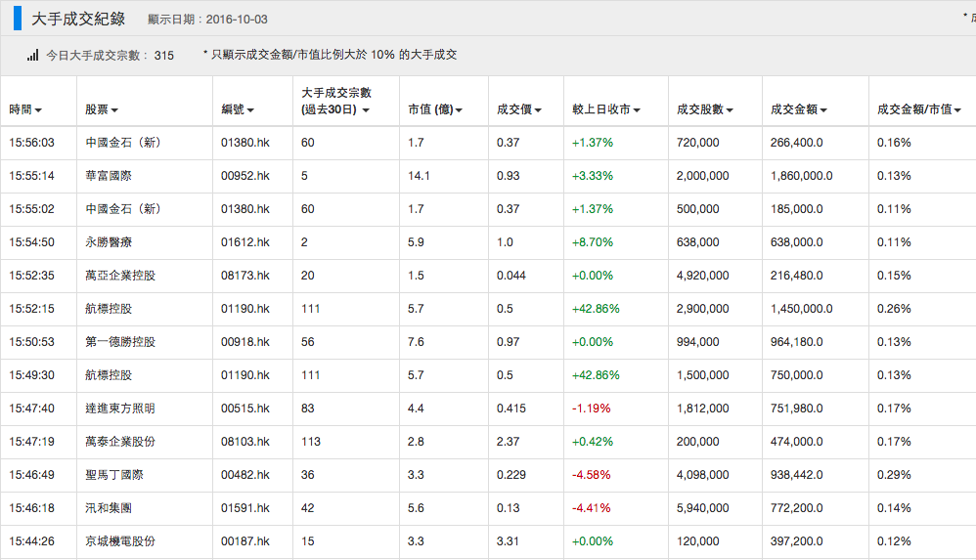Screen dimensions: 976x560
Task: Click on 航標控股 at 15:52:15
Action: coord(108,309)
